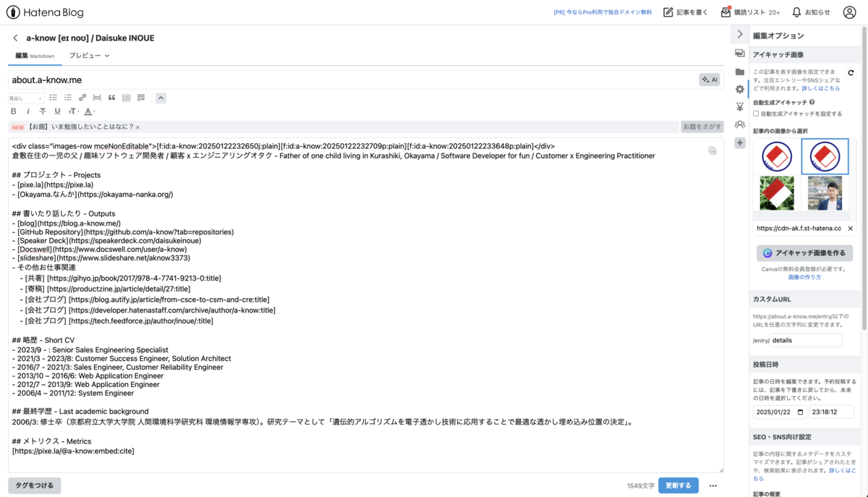
Task: Clear the eyecatch image URL field
Action: (x=850, y=228)
